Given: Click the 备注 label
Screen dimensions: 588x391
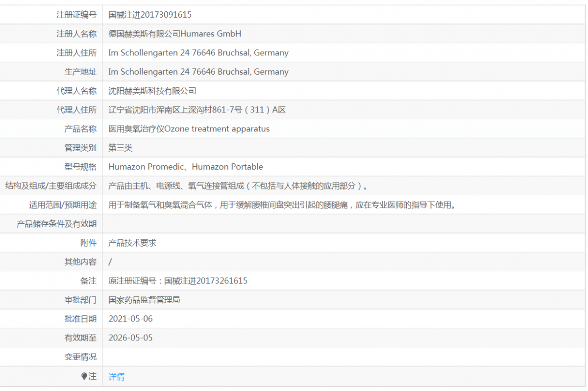Looking at the screenshot, I should click(x=89, y=281).
